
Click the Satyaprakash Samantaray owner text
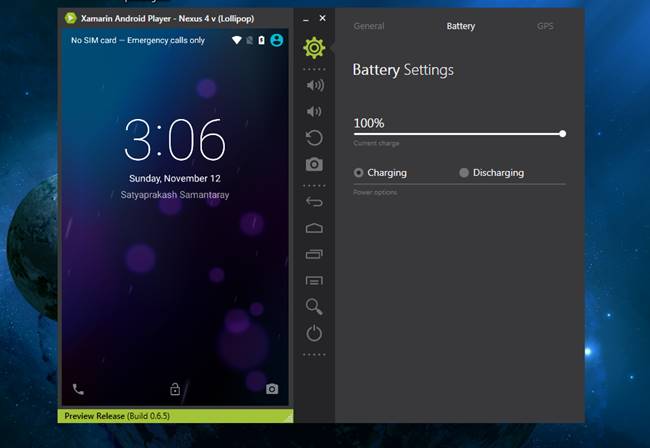coord(175,195)
